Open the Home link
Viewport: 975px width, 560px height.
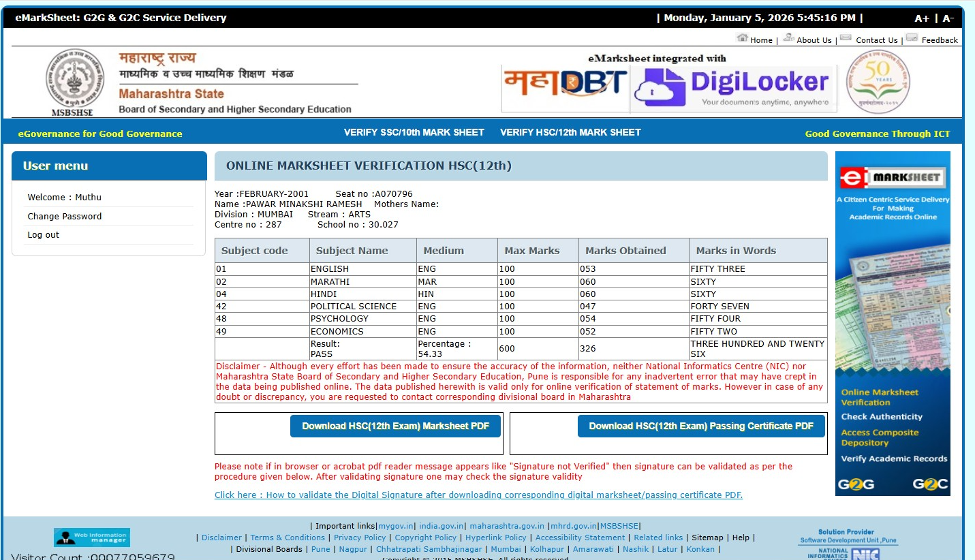[761, 40]
